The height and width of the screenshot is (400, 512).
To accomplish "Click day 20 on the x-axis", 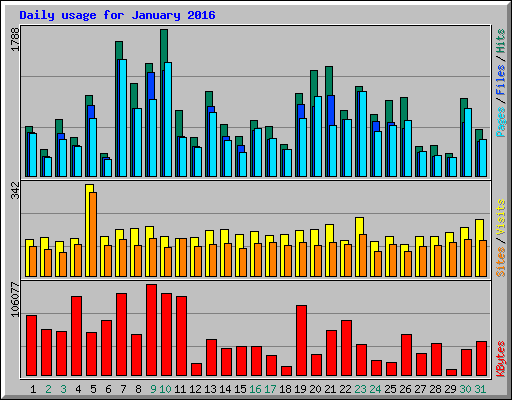I will point(315,389).
